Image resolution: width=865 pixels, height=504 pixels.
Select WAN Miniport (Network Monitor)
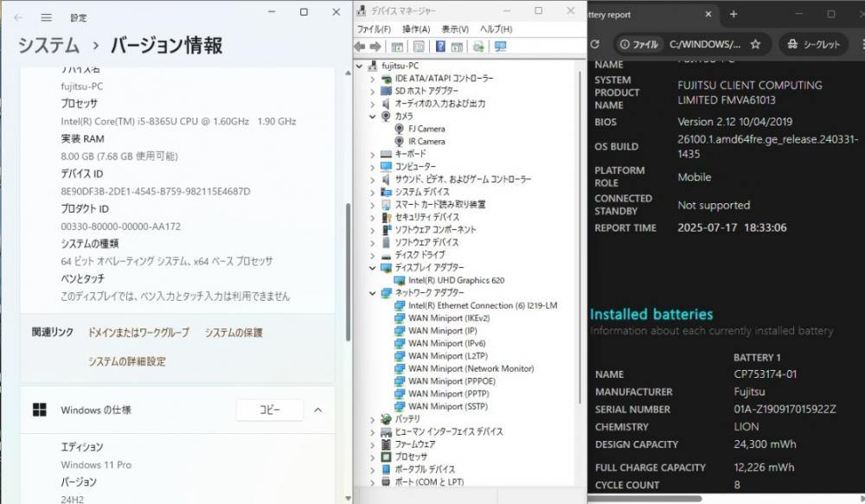[471, 368]
